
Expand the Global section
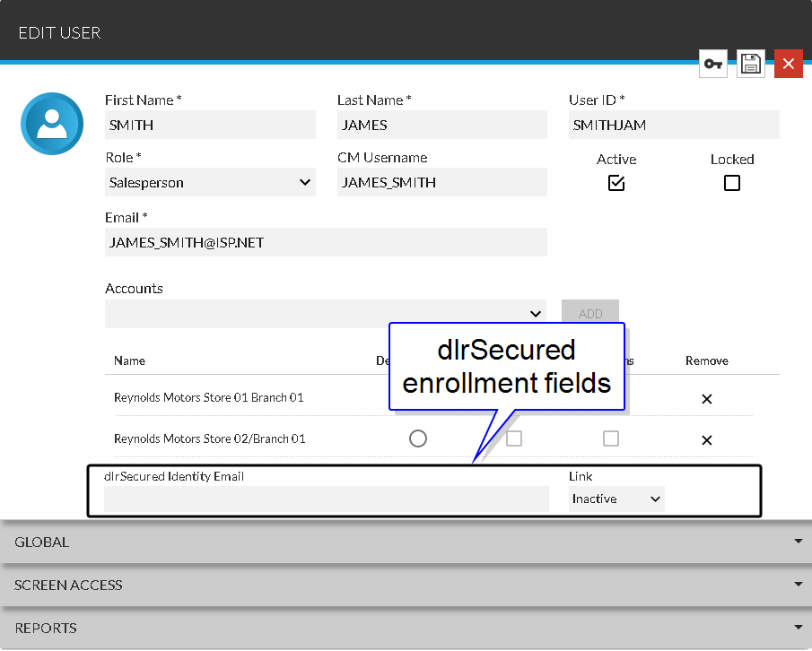click(x=406, y=542)
